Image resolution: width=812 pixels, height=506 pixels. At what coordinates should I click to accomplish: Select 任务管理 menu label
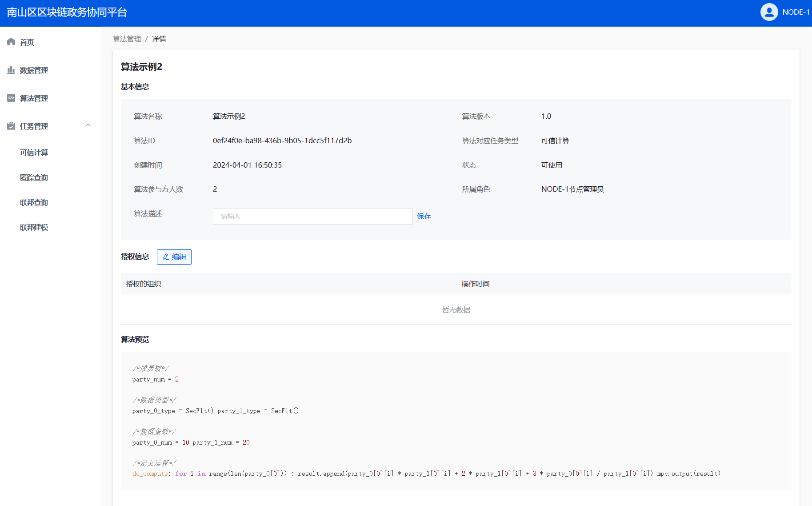tap(34, 126)
